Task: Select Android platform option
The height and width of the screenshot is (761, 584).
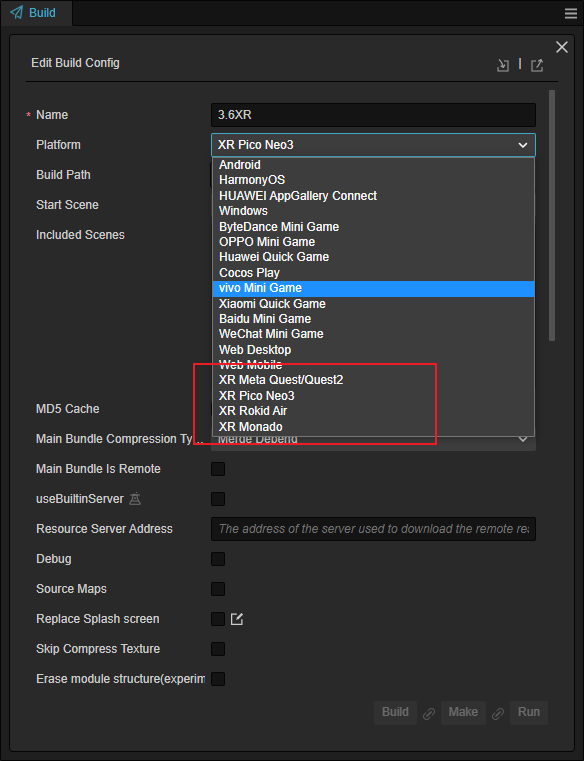Action: point(373,165)
